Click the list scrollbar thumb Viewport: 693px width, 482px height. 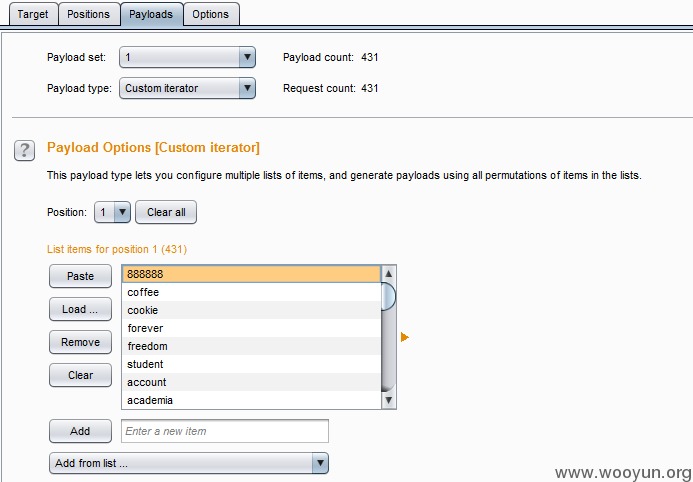[388, 296]
